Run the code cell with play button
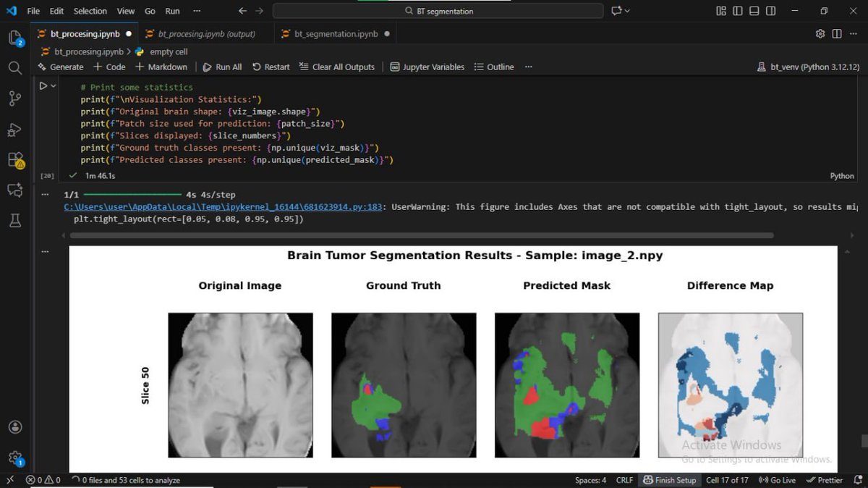 tap(43, 86)
